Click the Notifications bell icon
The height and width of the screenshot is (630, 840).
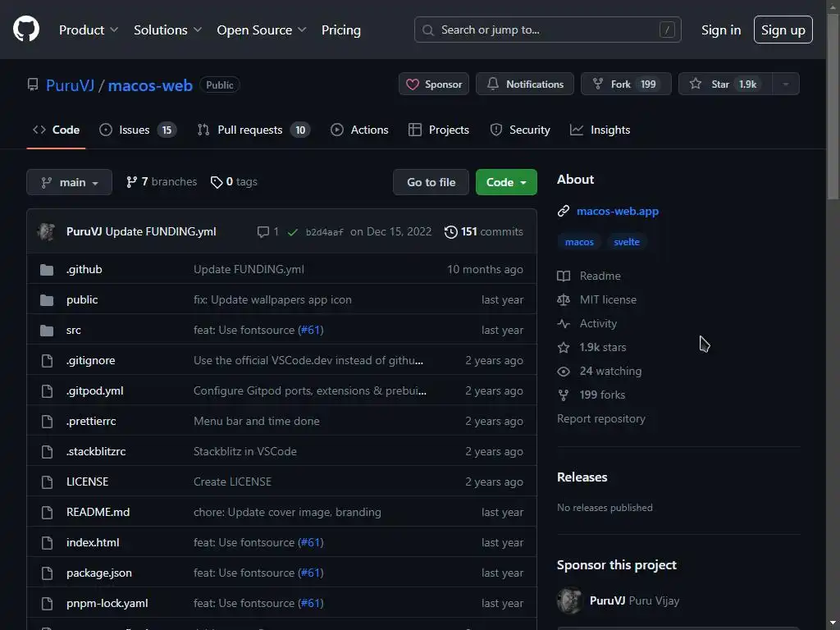tap(493, 84)
